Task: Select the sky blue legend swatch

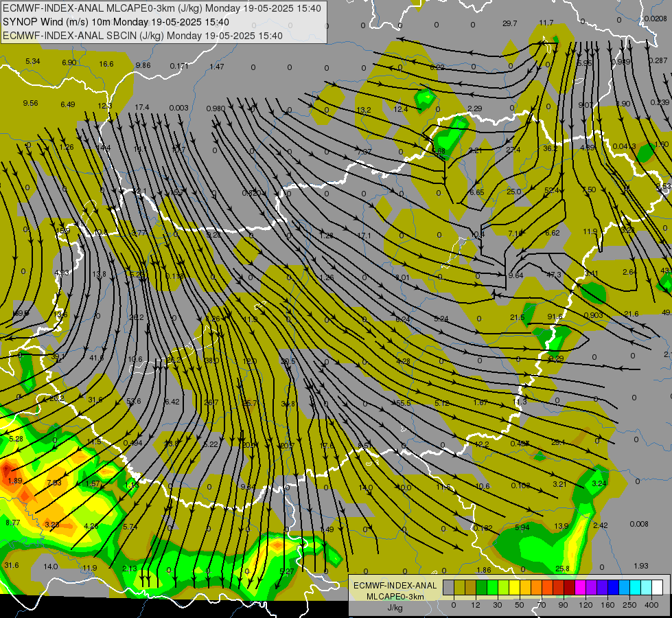Action: click(x=625, y=588)
